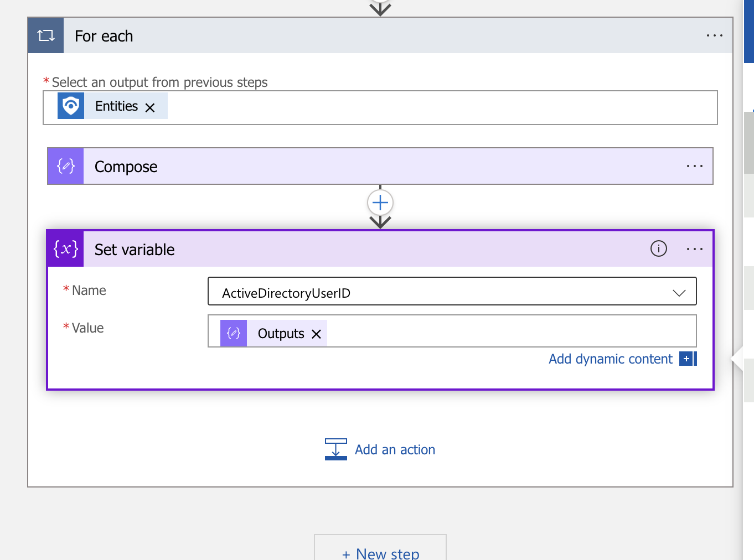The height and width of the screenshot is (560, 754).
Task: Open the Set variable ellipsis menu
Action: (x=694, y=249)
